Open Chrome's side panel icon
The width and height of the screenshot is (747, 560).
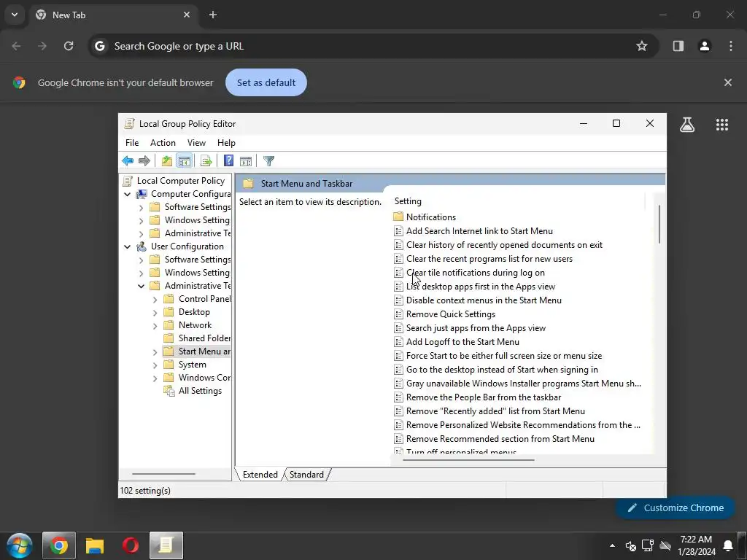(x=678, y=46)
